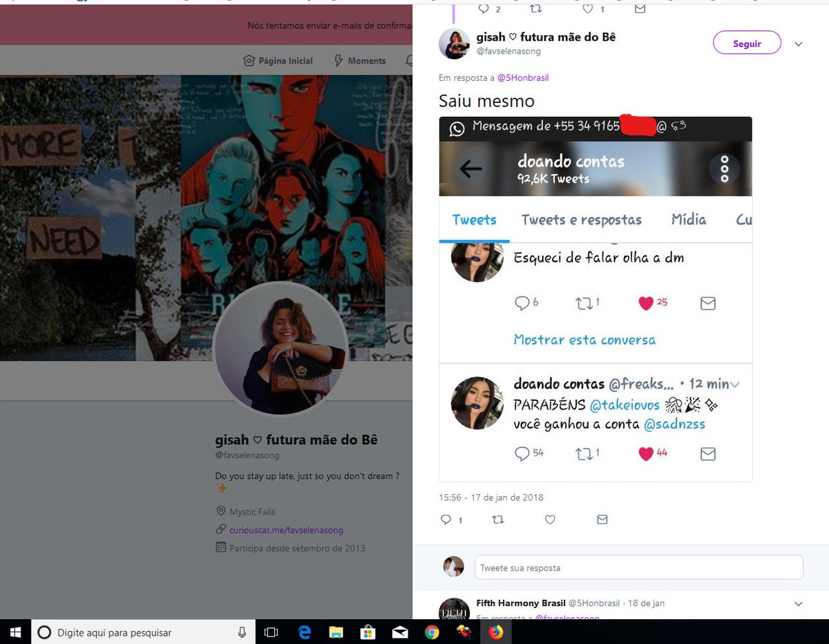Click the @favselenasong handle in the profile card
829x644 pixels.
[x=247, y=456]
